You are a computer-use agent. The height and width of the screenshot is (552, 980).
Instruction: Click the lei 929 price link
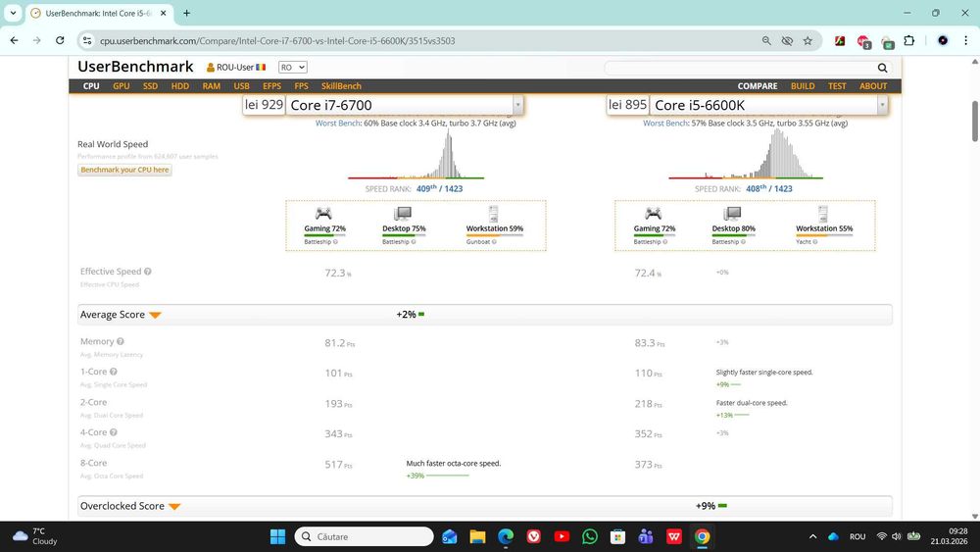(x=264, y=104)
